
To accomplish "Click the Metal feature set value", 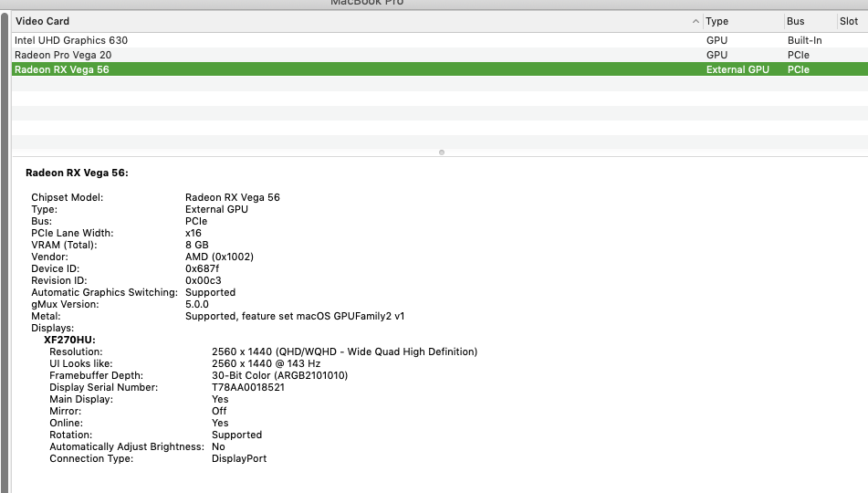I will 295,316.
